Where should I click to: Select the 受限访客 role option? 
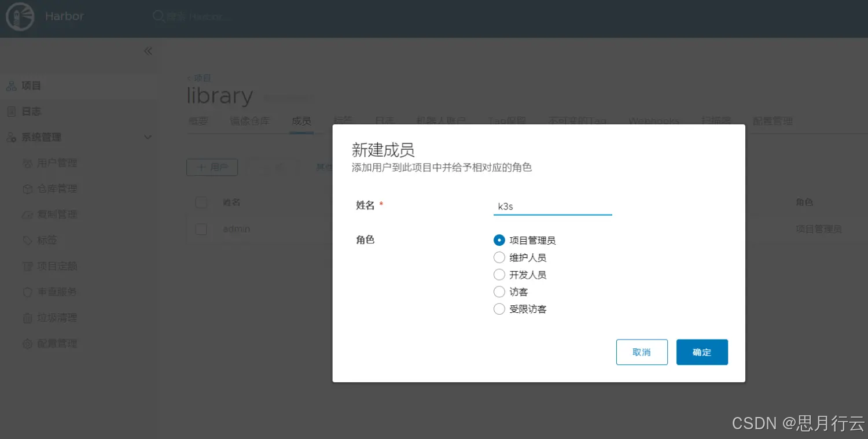[499, 309]
